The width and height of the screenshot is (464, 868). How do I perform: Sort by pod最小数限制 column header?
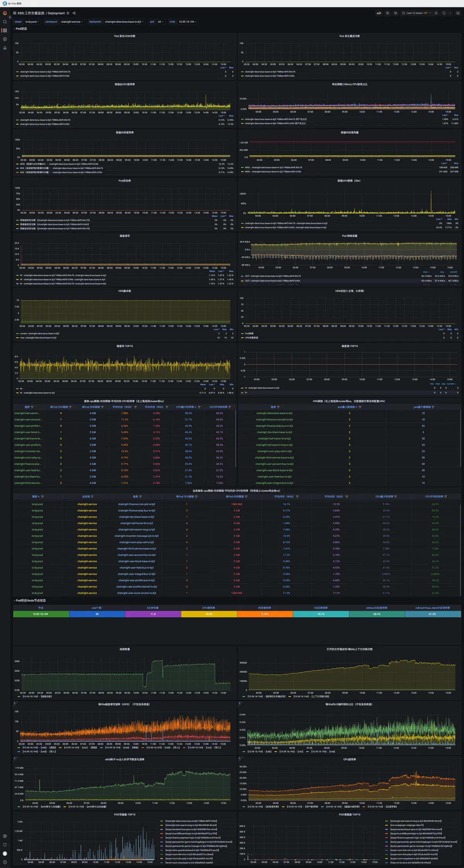pos(346,407)
